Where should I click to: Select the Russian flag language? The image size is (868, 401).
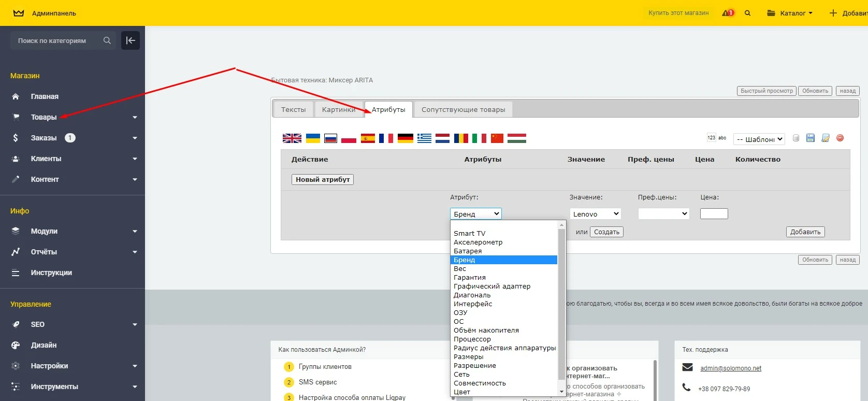[330, 138]
